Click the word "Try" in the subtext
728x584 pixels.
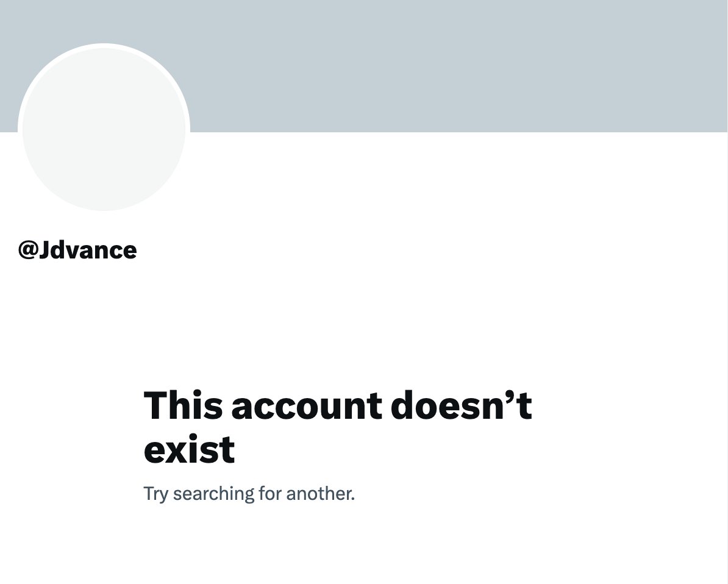155,494
